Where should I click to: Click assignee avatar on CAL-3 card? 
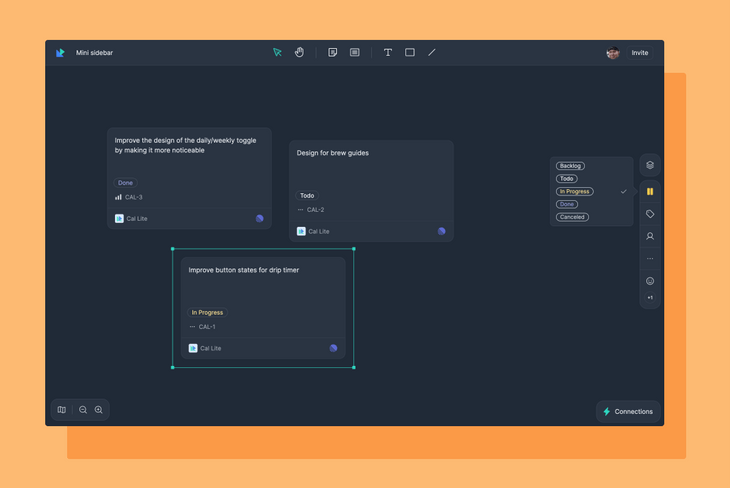click(x=260, y=218)
